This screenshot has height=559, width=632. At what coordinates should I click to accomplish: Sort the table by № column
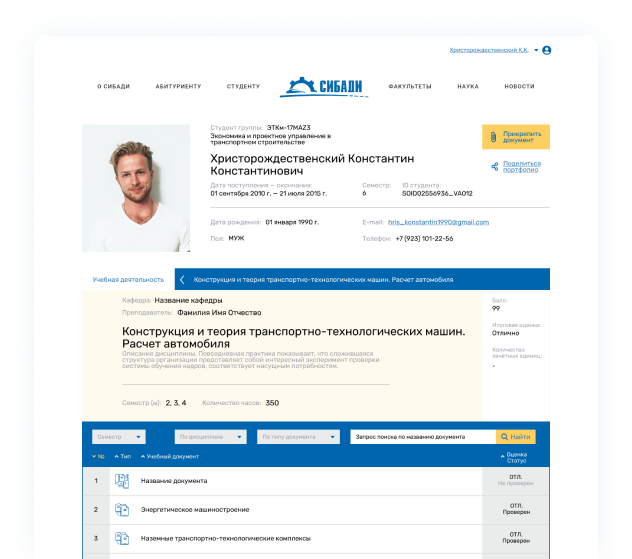point(97,457)
